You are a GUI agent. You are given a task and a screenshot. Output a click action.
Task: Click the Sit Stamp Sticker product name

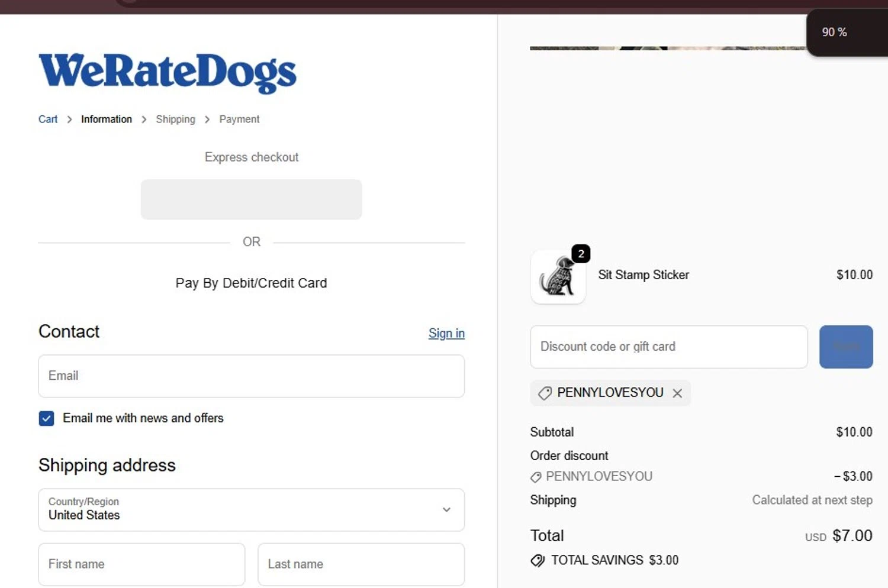(644, 274)
